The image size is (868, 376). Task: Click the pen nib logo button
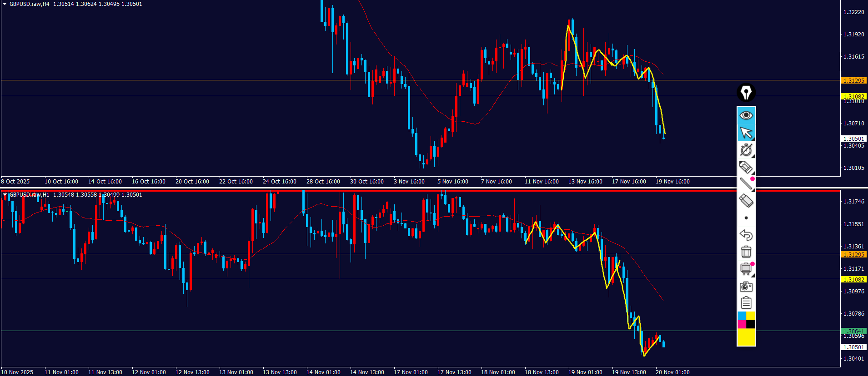tap(746, 93)
